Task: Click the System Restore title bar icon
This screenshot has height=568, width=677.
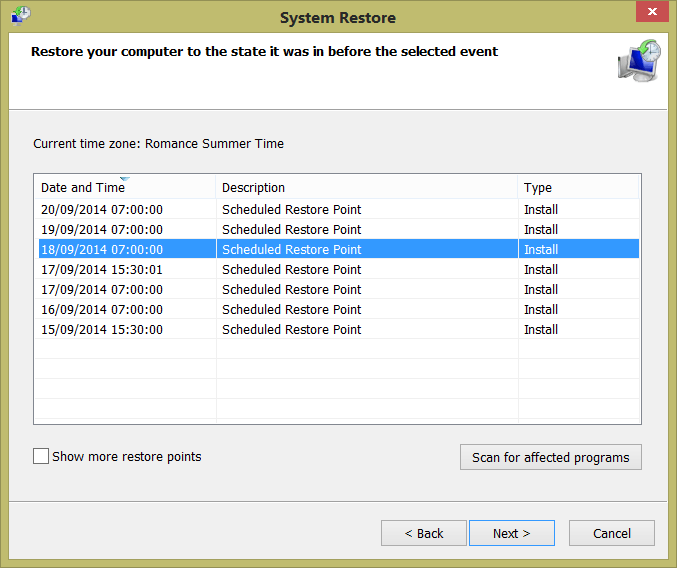Action: coord(21,17)
